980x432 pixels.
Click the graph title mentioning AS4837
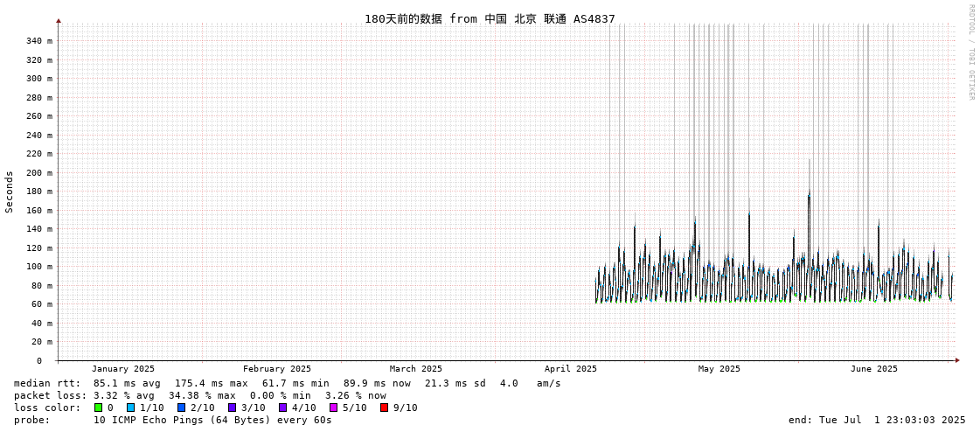pos(490,18)
